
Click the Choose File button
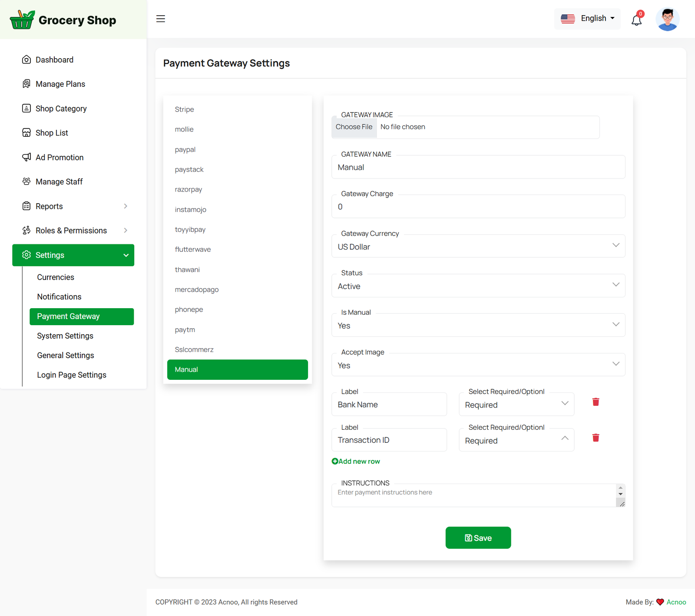354,127
